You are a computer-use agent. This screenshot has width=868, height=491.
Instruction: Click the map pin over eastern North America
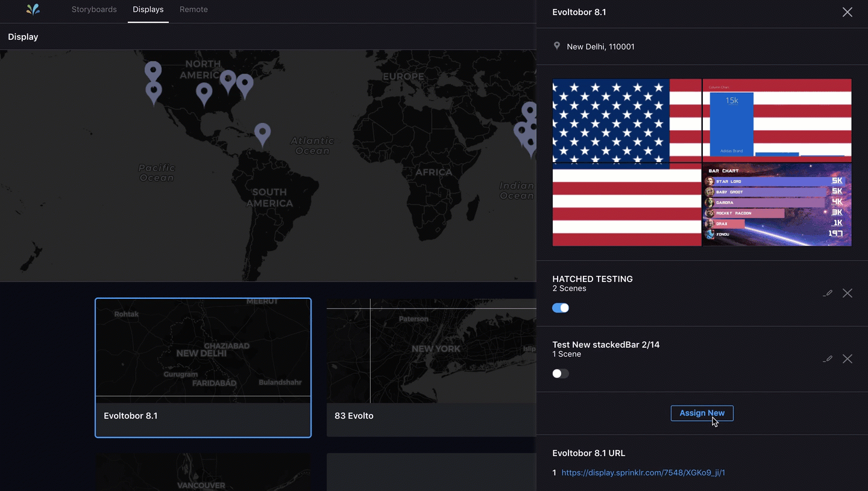pos(245,84)
